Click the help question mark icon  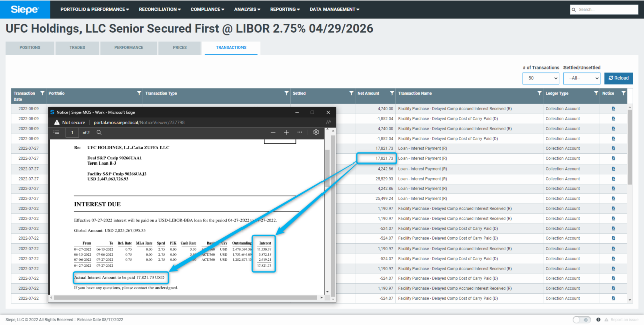click(x=598, y=320)
